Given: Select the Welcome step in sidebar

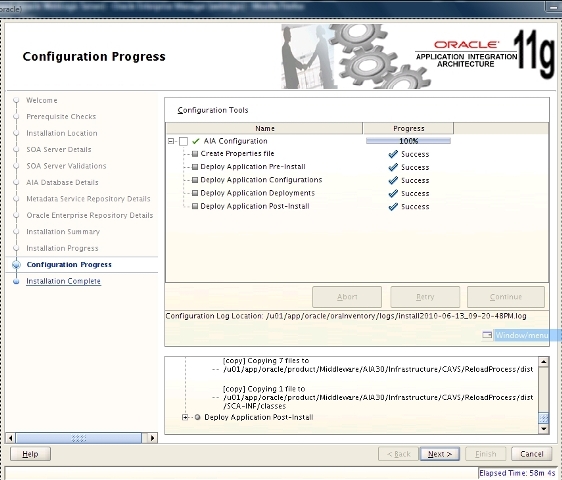Looking at the screenshot, I should click(x=42, y=100).
